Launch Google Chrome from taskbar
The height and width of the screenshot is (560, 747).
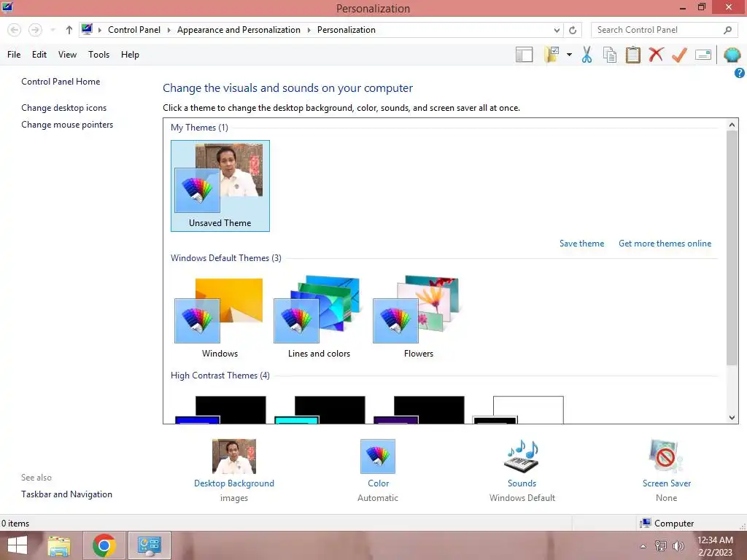104,545
